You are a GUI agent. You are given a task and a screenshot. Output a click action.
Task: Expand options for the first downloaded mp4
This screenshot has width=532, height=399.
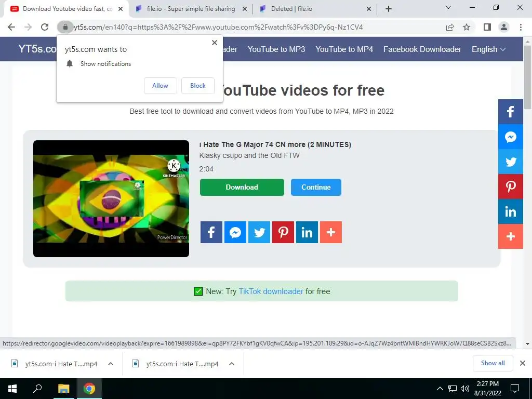[111, 364]
